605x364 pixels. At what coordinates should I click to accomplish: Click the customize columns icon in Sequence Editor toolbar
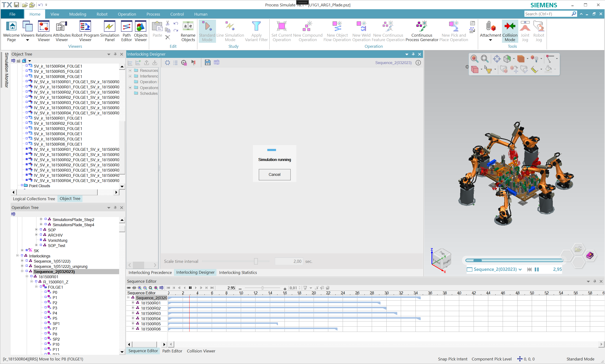click(x=161, y=288)
